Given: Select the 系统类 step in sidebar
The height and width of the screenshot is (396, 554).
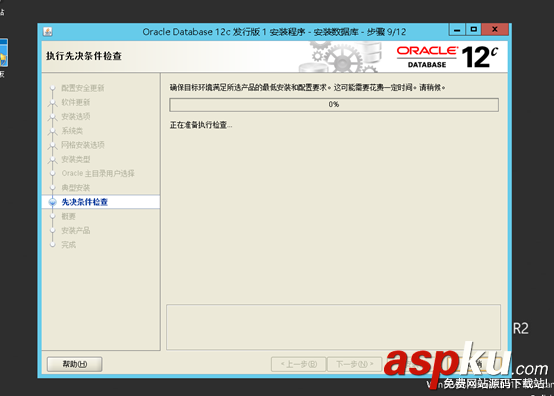Looking at the screenshot, I should click(x=72, y=131).
